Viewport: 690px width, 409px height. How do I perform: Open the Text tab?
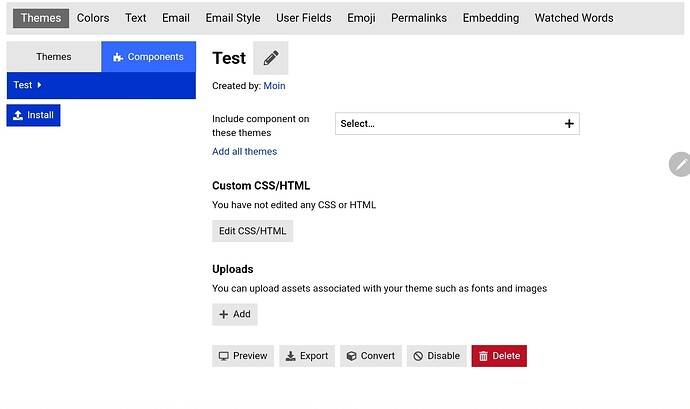tap(135, 18)
